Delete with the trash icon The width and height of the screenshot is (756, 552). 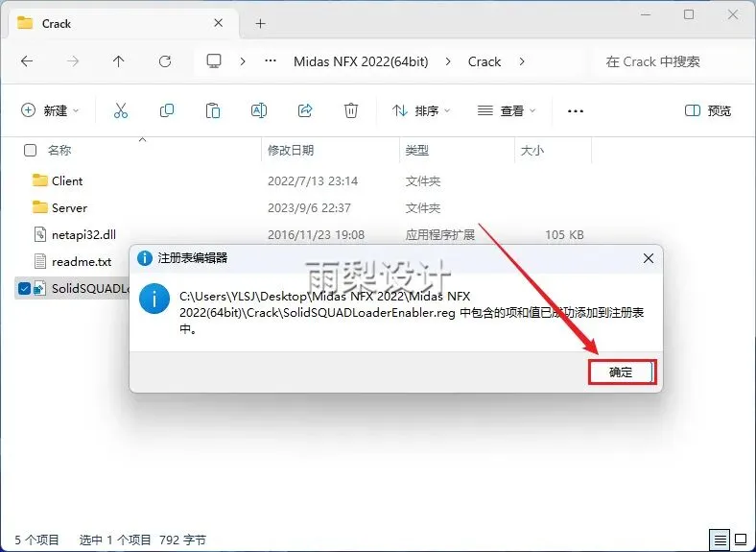click(351, 110)
